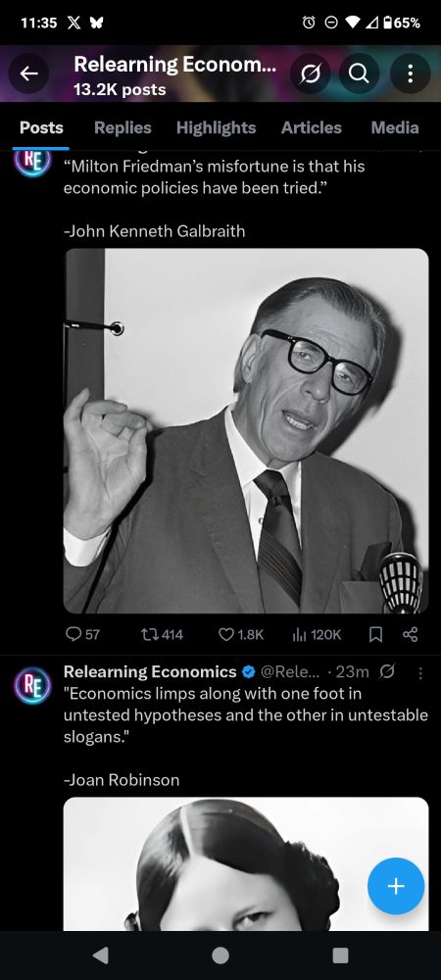Tap the Android home navigation button
The image size is (441, 980).
click(x=220, y=955)
